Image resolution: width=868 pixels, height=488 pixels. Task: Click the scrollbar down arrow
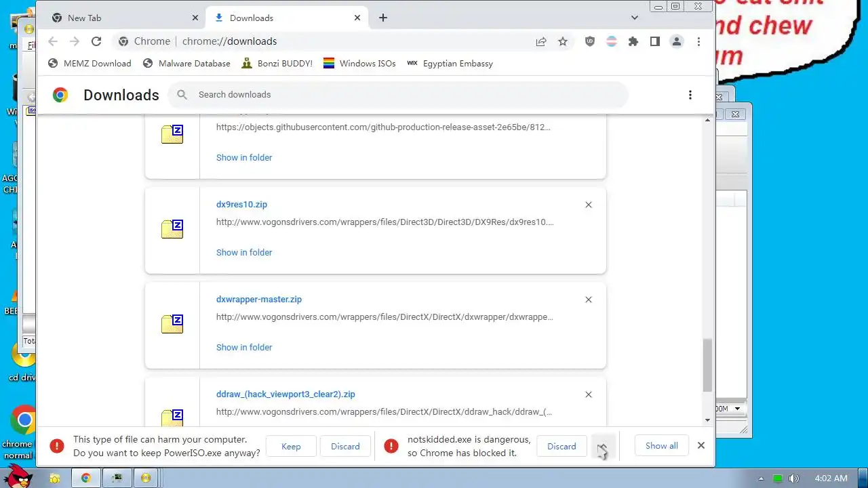707,420
